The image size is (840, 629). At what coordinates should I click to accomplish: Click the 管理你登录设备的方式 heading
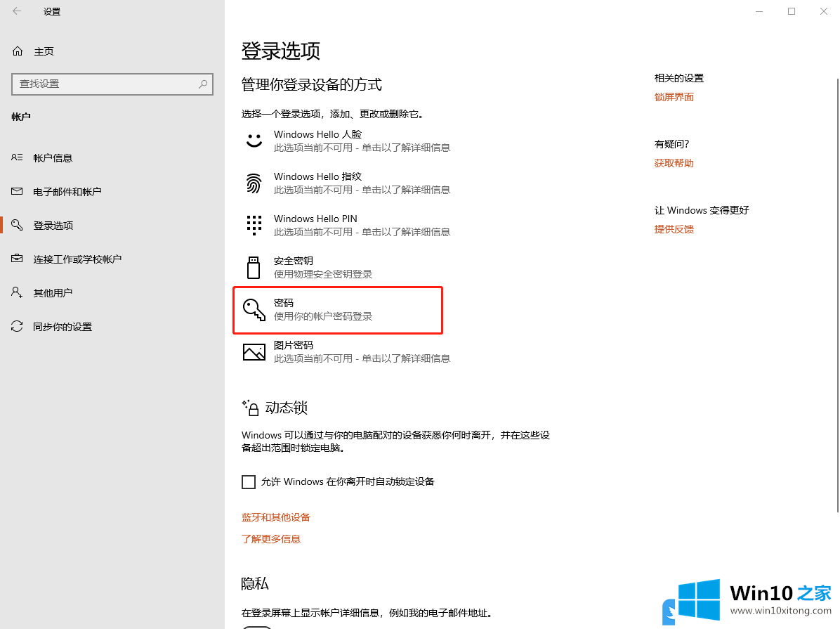[x=311, y=85]
